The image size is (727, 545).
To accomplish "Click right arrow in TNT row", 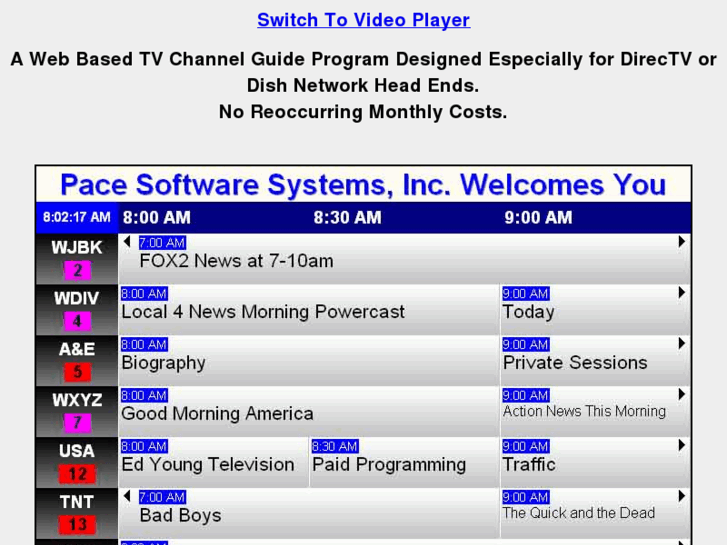I will [x=682, y=496].
